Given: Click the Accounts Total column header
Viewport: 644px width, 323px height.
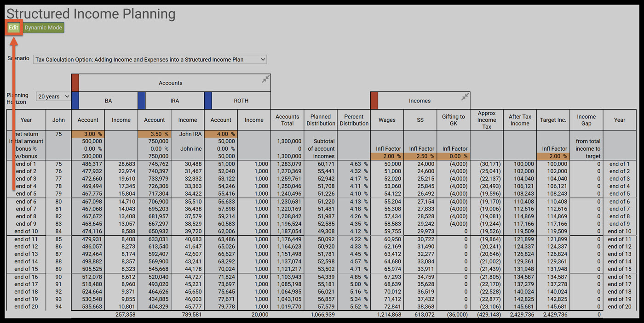Looking at the screenshot, I should coord(287,120).
